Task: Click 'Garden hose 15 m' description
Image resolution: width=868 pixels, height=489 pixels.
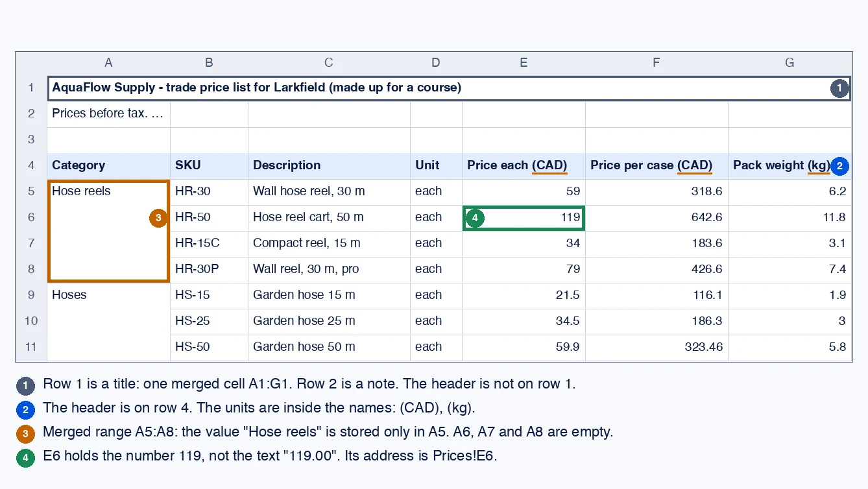Action: [x=329, y=296]
